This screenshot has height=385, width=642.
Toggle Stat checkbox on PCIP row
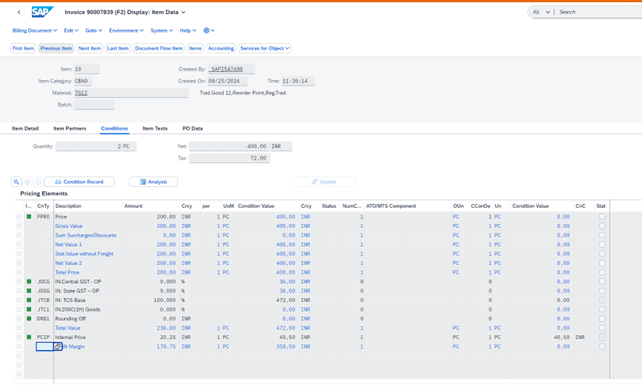click(x=602, y=337)
